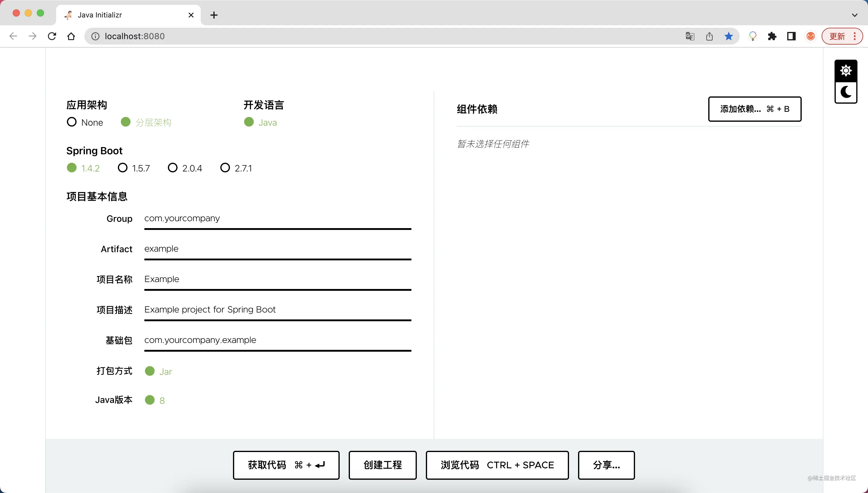
Task: Open the extensions puzzle icon
Action: (x=772, y=36)
